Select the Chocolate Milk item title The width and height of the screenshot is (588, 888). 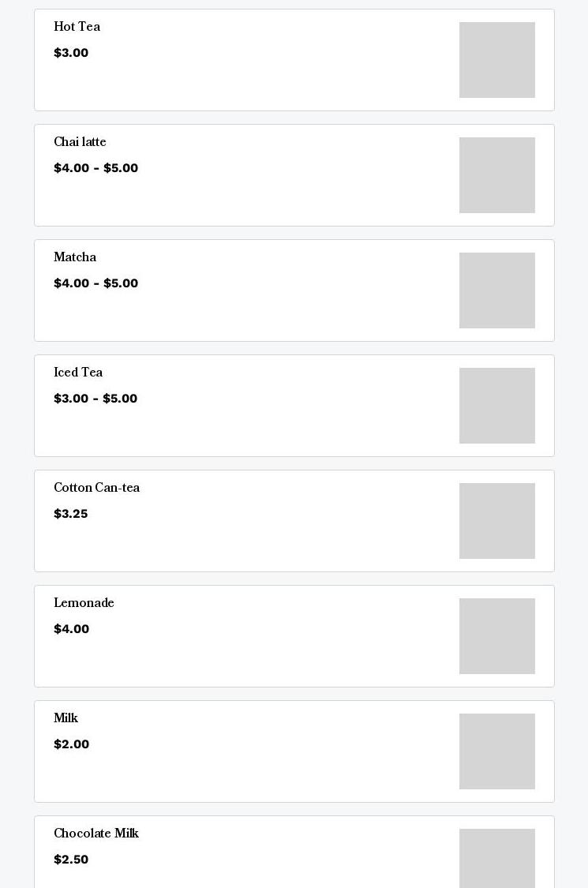tap(96, 834)
